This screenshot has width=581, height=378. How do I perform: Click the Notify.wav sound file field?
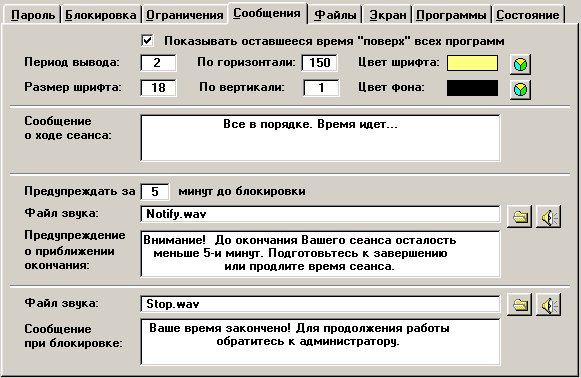(x=320, y=214)
